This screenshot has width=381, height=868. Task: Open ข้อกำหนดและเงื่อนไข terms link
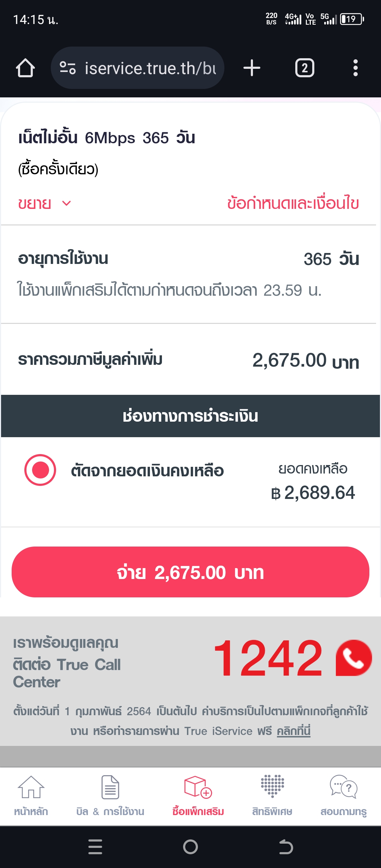tap(293, 204)
